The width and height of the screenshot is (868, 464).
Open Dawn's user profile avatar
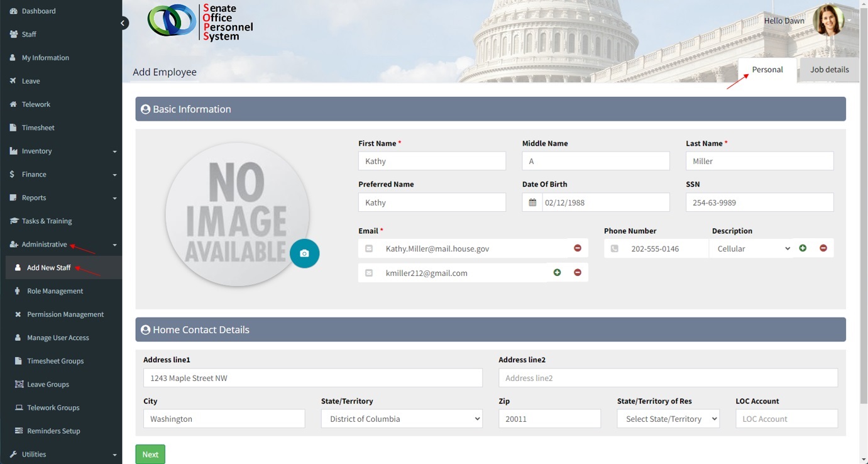click(x=828, y=21)
